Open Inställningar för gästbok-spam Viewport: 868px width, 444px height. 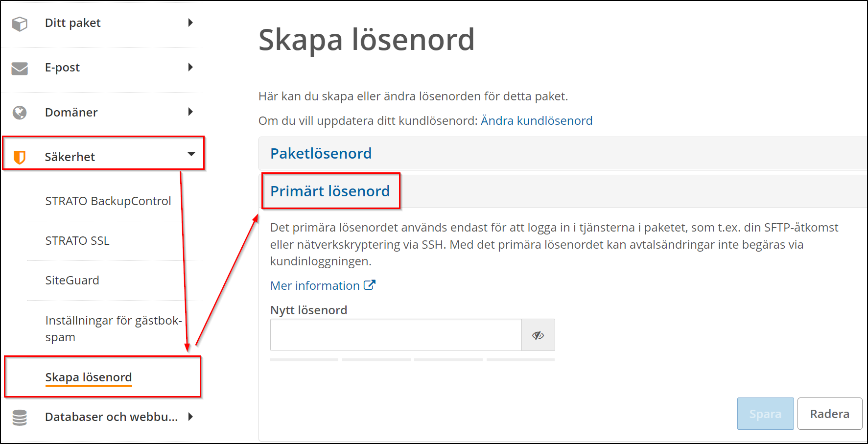click(x=114, y=328)
